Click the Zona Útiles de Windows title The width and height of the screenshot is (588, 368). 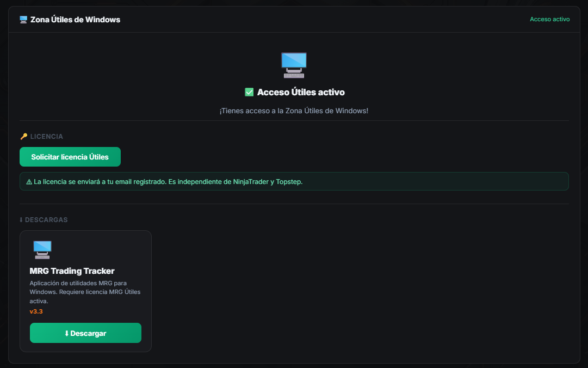(x=76, y=20)
